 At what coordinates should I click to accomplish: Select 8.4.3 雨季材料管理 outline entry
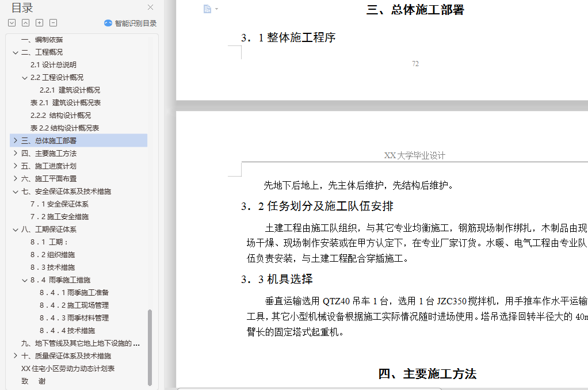point(74,318)
